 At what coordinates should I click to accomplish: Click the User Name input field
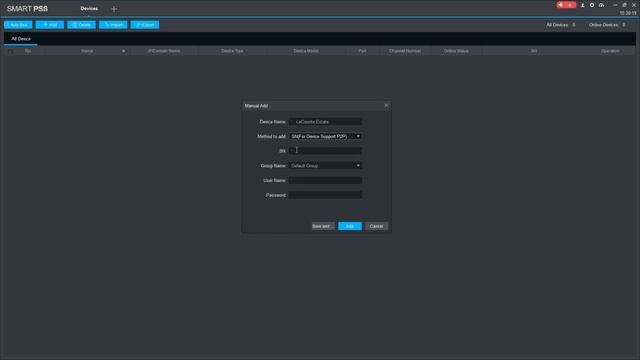325,180
